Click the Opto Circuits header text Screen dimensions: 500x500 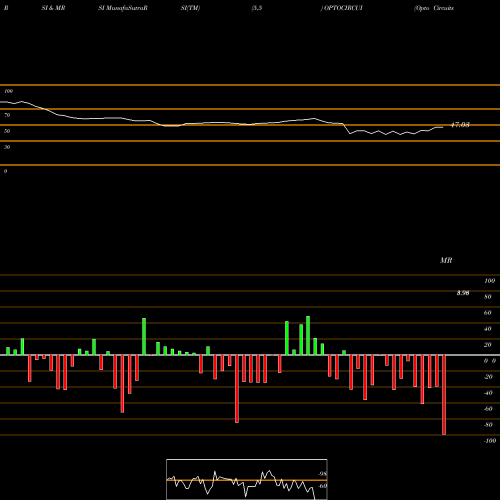point(435,8)
